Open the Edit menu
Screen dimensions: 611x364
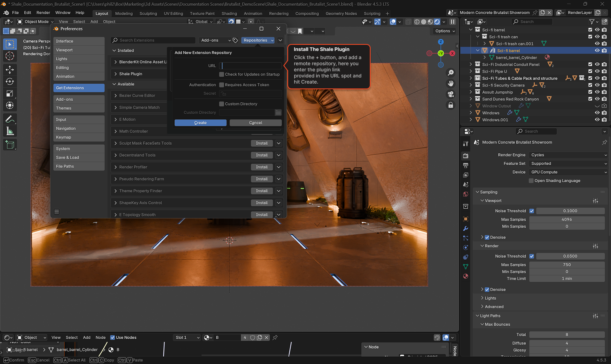pyautogui.click(x=27, y=13)
